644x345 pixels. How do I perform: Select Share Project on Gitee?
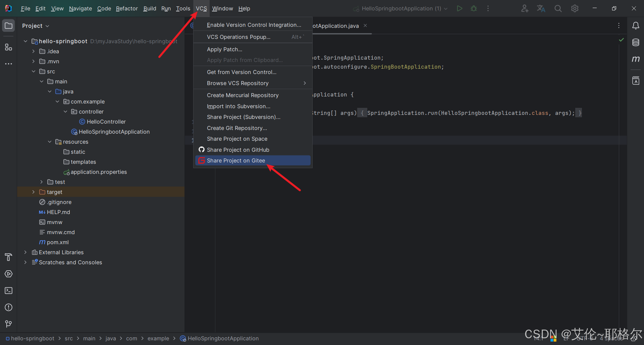[253, 160]
